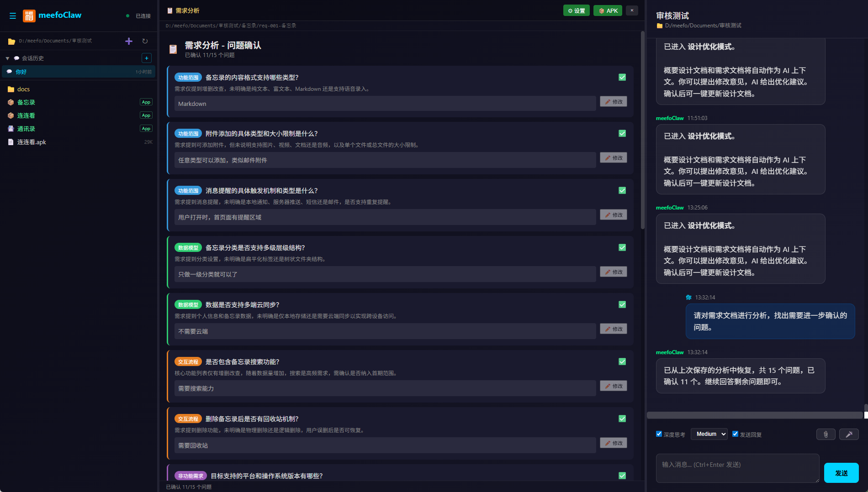Click the 数据模型 tag on 多端云同步 question
Image resolution: width=868 pixels, height=492 pixels.
coord(188,305)
